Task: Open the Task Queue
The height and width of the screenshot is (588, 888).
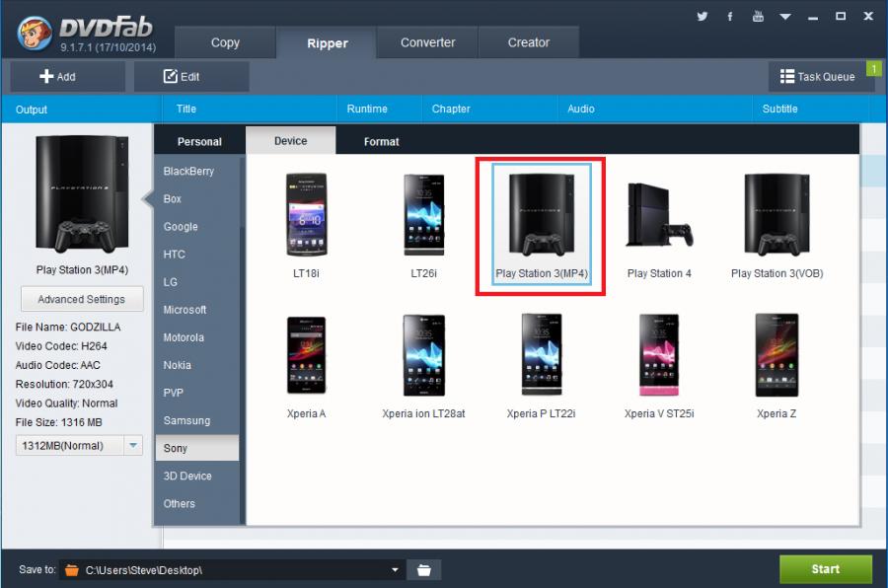Action: 817,76
